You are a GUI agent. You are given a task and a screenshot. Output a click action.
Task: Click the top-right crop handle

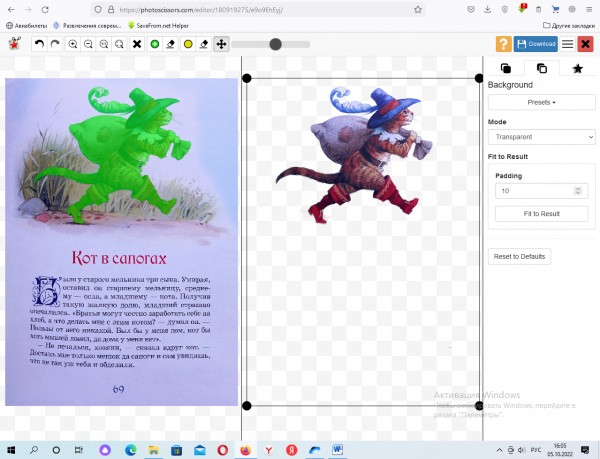(479, 78)
